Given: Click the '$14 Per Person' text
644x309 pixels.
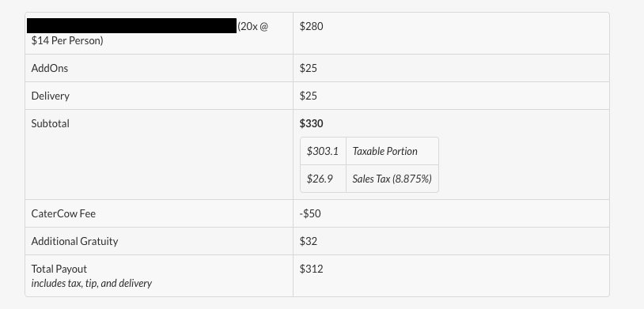Looking at the screenshot, I should [66, 40].
